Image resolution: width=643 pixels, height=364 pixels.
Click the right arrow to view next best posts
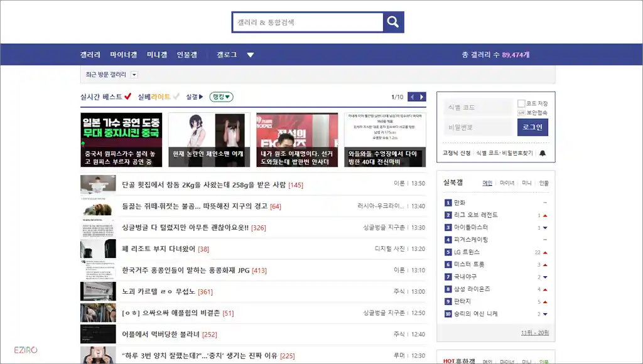pos(421,97)
